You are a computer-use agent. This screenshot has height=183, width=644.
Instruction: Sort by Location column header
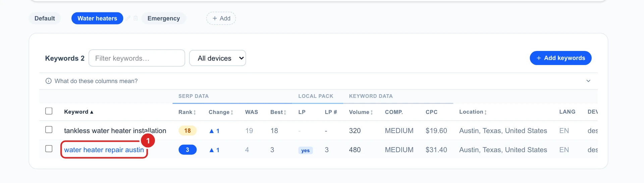click(x=473, y=112)
